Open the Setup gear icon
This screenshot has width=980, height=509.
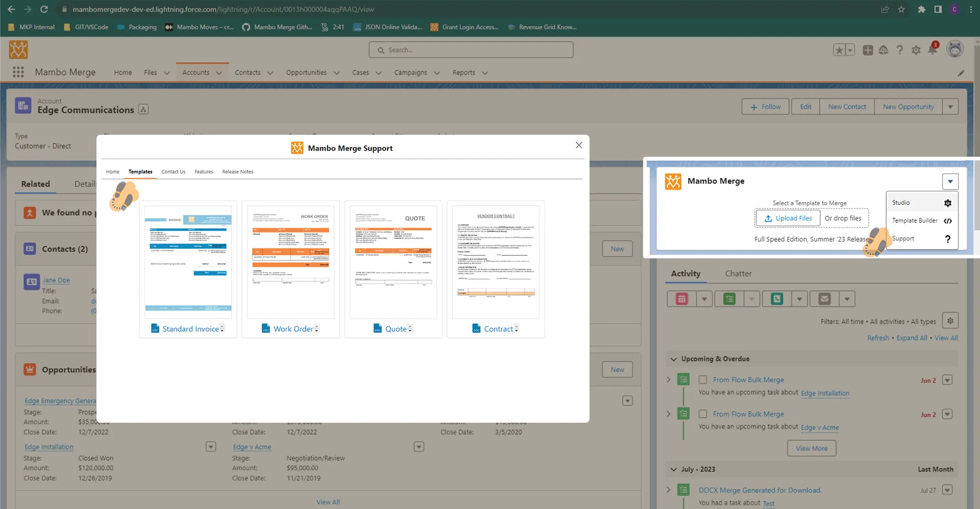(x=916, y=50)
